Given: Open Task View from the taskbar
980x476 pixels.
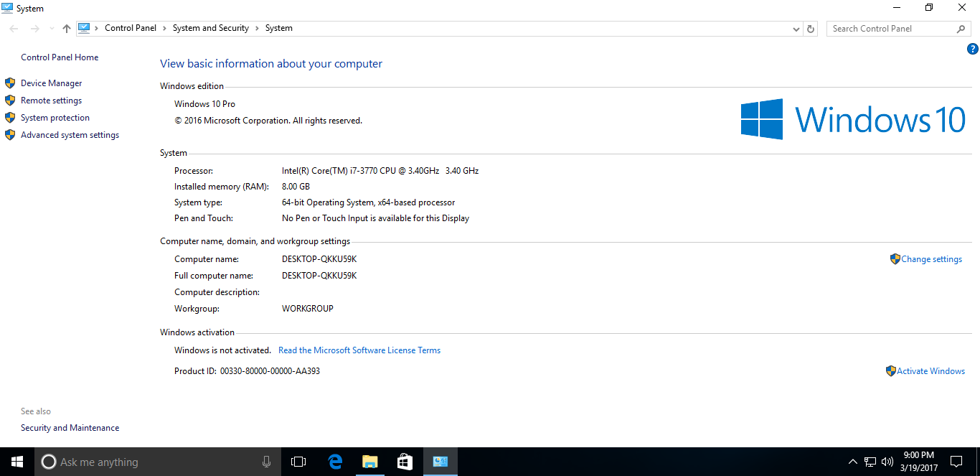Looking at the screenshot, I should [x=298, y=462].
